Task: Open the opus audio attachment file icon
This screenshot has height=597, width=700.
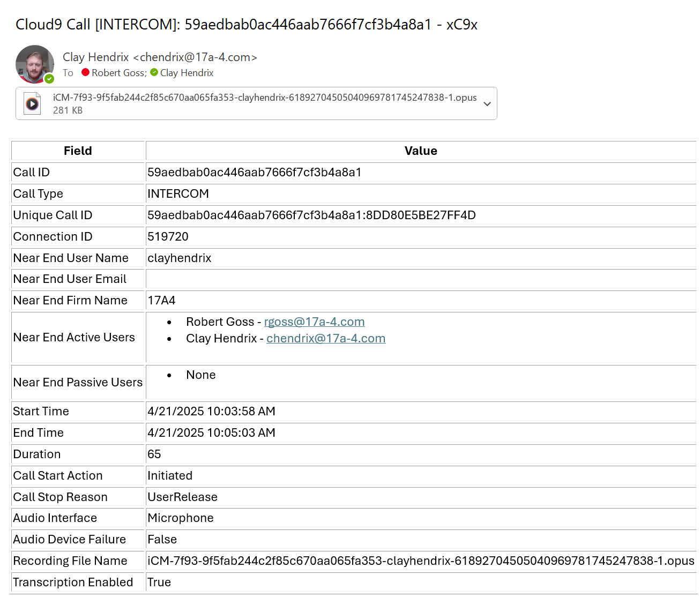Action: point(32,103)
